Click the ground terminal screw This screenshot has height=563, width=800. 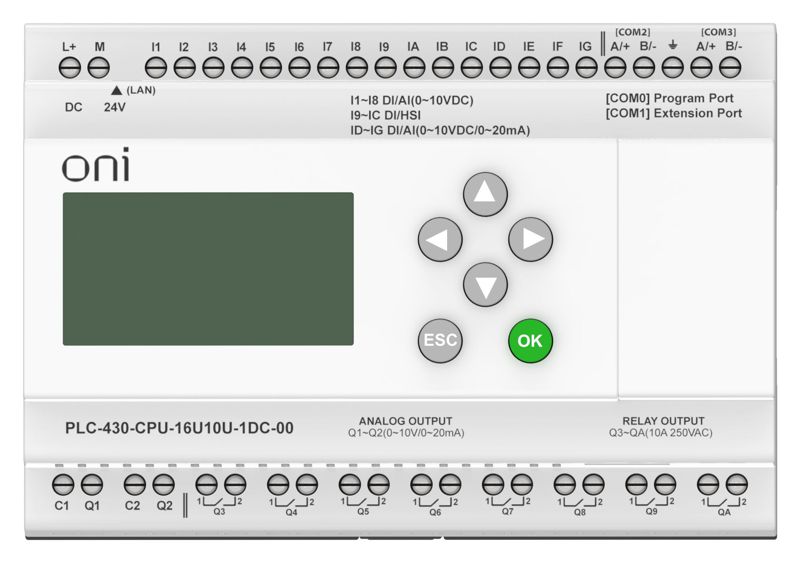click(x=673, y=68)
